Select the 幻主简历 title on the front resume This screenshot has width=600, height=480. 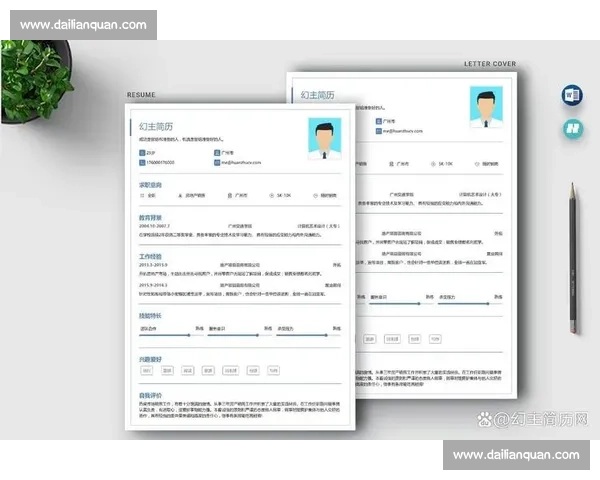click(156, 126)
